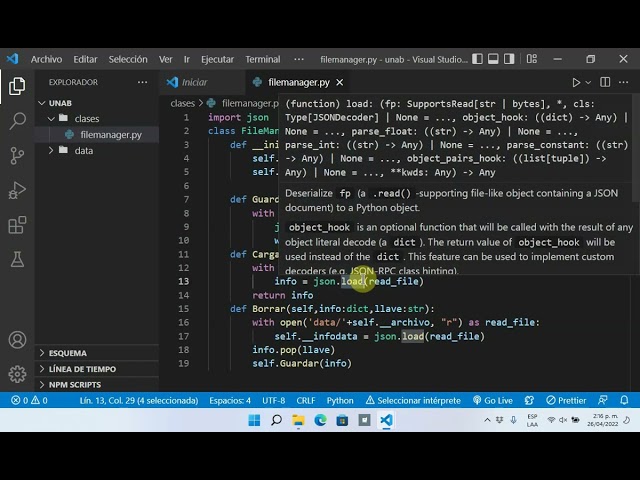Change CRLF end of line sequence
640x480 pixels.
(x=306, y=400)
